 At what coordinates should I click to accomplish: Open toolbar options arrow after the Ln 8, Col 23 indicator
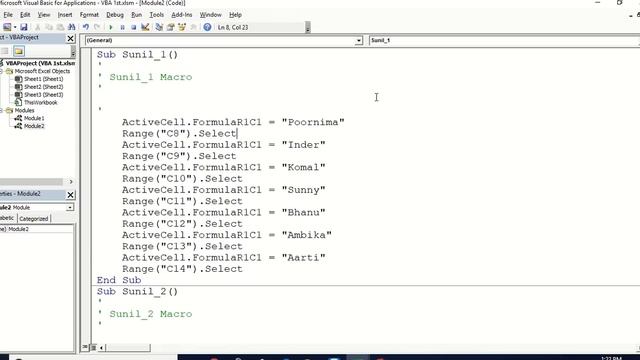pos(308,28)
